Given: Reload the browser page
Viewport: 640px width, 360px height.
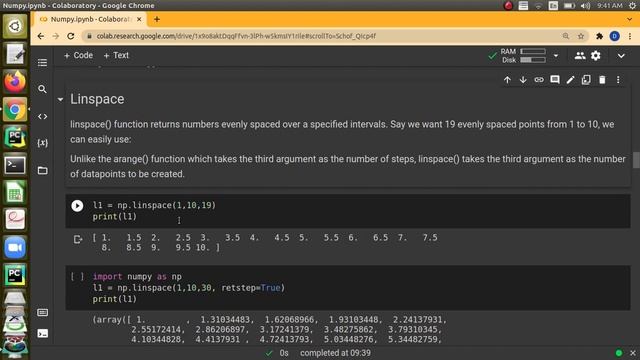Looking at the screenshot, I should [71, 36].
